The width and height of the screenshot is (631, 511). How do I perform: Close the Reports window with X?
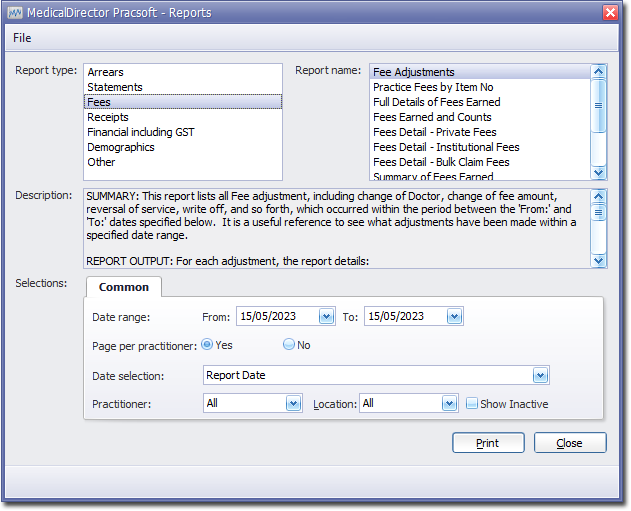pos(610,12)
